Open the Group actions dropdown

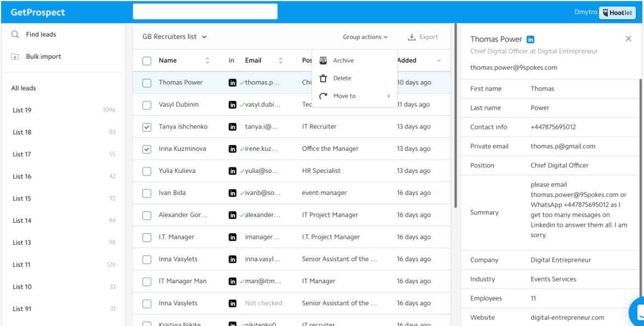364,37
